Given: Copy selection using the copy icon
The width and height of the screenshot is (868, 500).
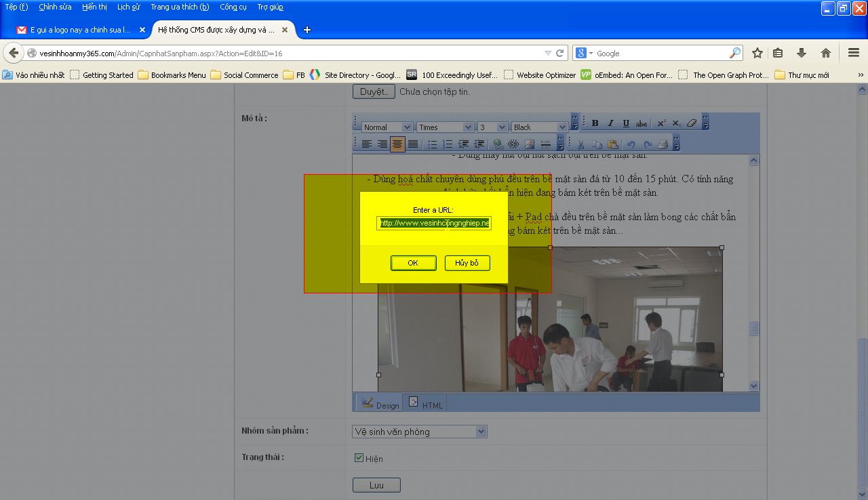Looking at the screenshot, I should coord(597,144).
